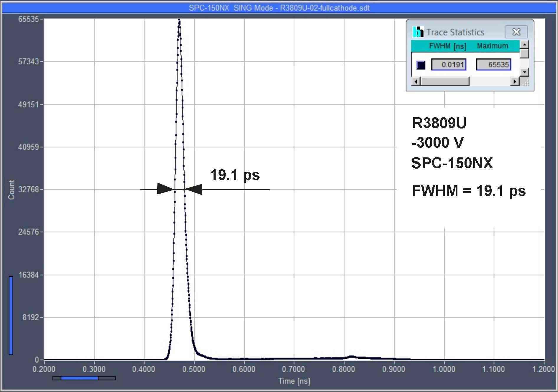Click the dark blue trace color square

point(421,65)
